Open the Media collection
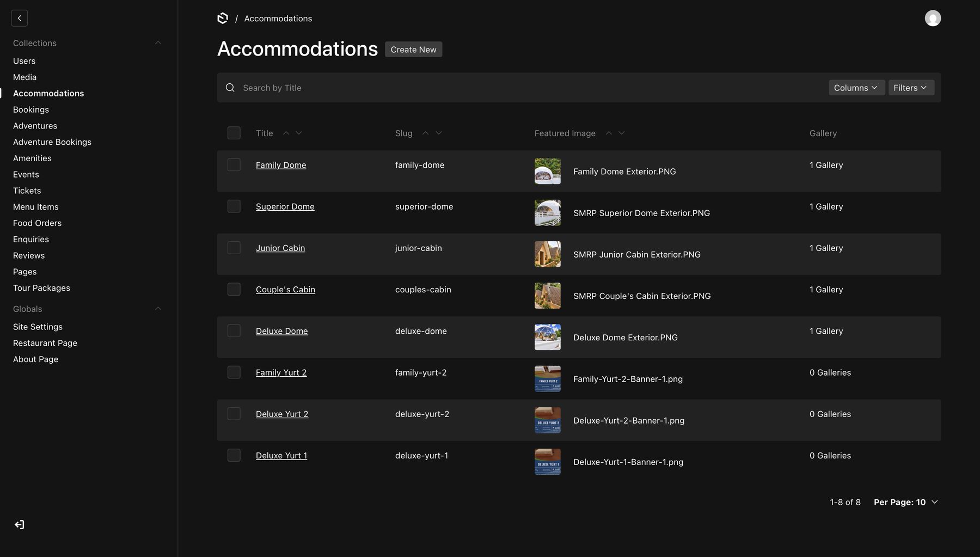 (x=24, y=77)
